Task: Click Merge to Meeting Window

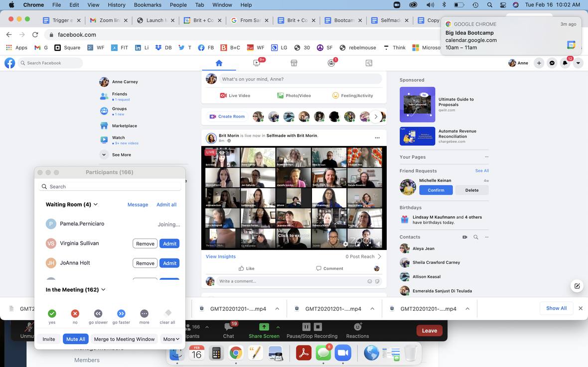Action: [x=124, y=339]
